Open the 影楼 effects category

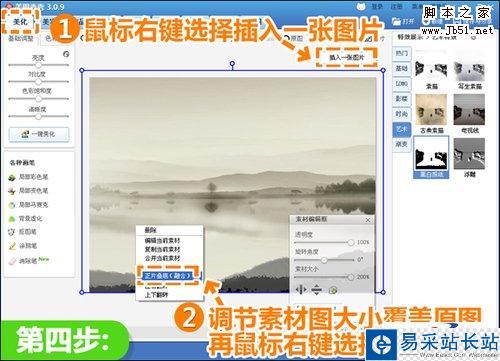[x=402, y=99]
